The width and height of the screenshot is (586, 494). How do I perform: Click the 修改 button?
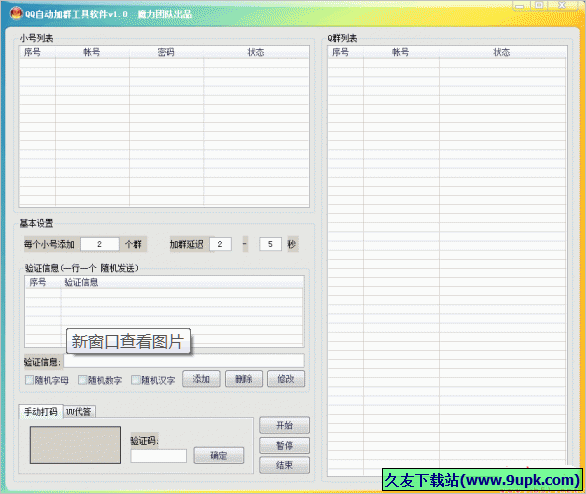point(286,379)
